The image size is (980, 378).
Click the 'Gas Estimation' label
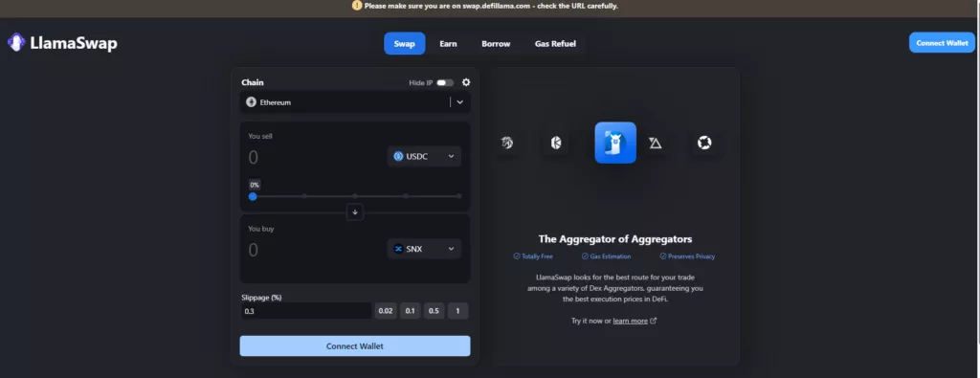tap(610, 256)
